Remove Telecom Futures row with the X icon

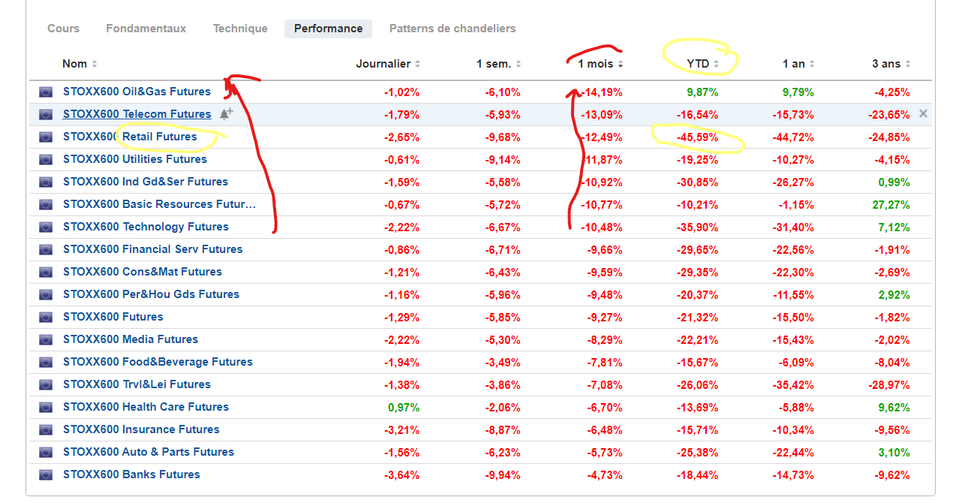tap(924, 113)
